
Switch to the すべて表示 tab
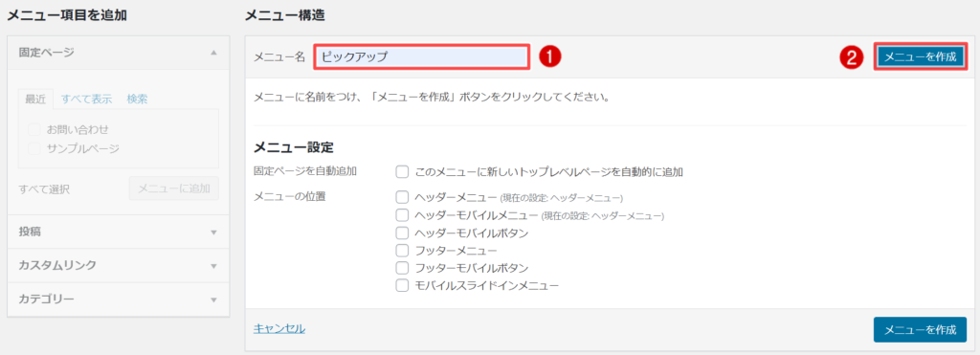tap(86, 99)
